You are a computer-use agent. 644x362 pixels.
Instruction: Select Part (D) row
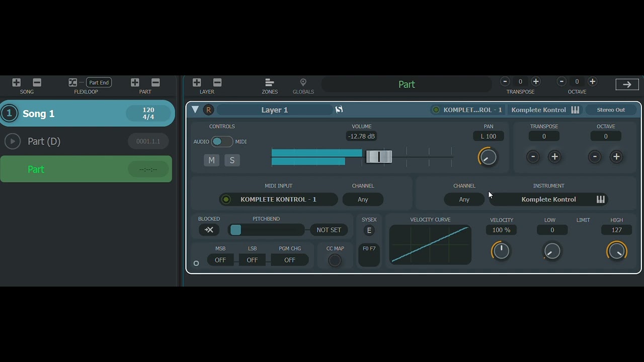click(86, 141)
